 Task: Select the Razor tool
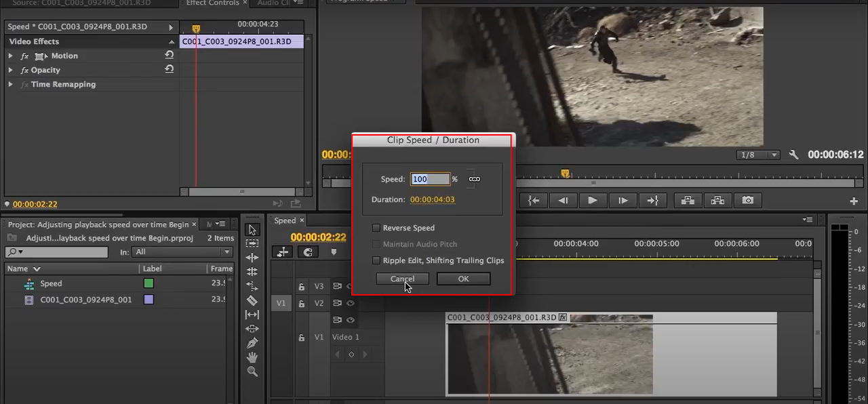click(x=252, y=300)
